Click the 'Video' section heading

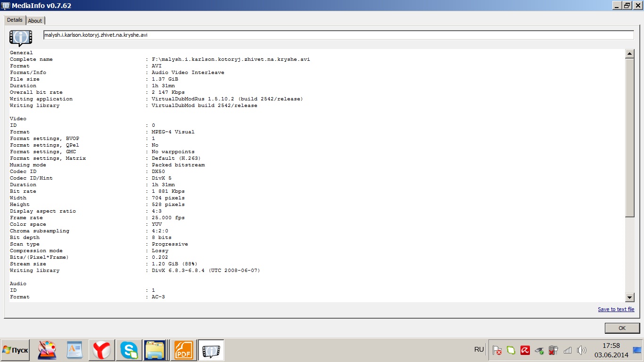click(18, 119)
